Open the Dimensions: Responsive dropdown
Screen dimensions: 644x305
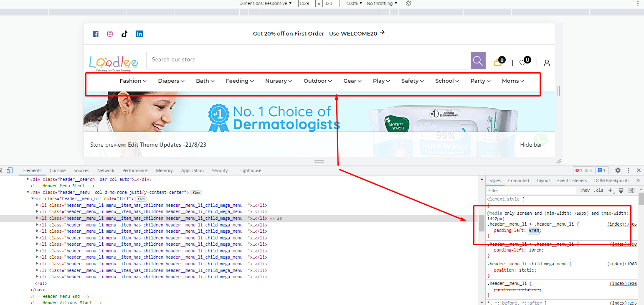click(266, 3)
